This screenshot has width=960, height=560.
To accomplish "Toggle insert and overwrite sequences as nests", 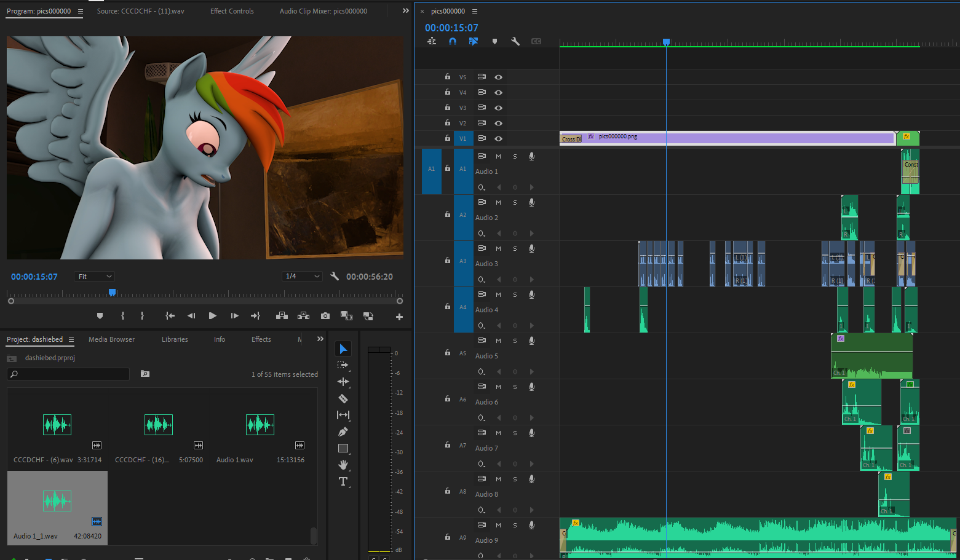I will (432, 41).
